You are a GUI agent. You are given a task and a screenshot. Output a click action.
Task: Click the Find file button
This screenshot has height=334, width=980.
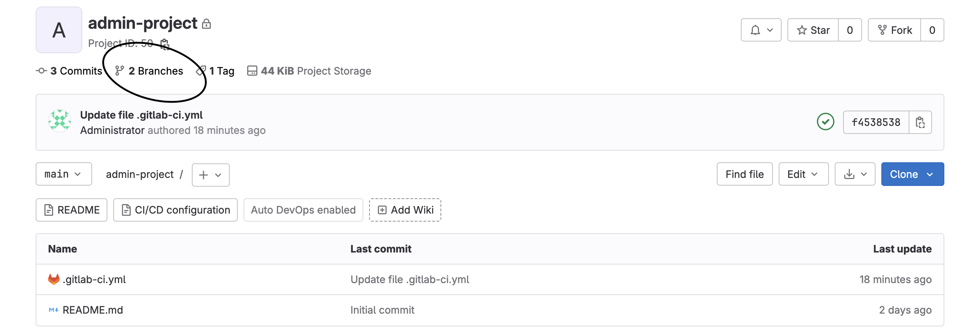coord(744,174)
